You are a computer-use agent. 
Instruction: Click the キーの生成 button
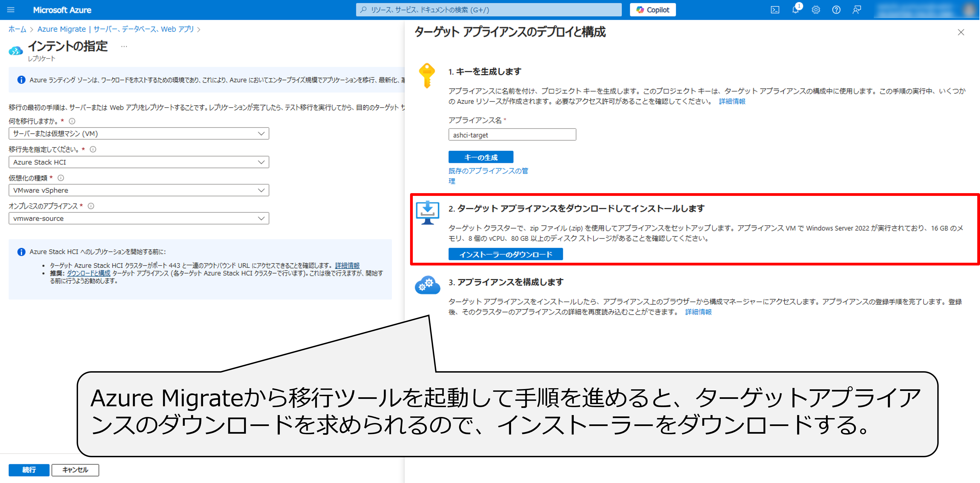click(480, 157)
